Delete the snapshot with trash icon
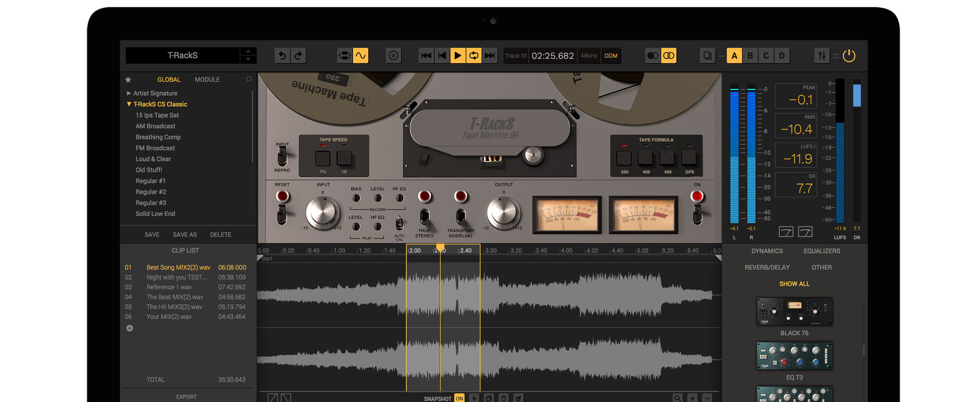The width and height of the screenshot is (980, 402). (x=504, y=399)
